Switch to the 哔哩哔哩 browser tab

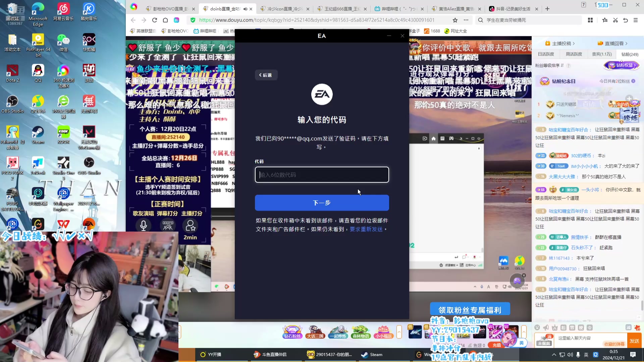(399, 9)
